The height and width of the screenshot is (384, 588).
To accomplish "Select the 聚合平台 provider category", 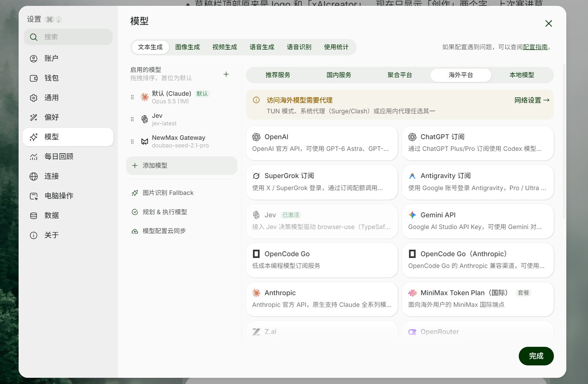I will (x=400, y=75).
